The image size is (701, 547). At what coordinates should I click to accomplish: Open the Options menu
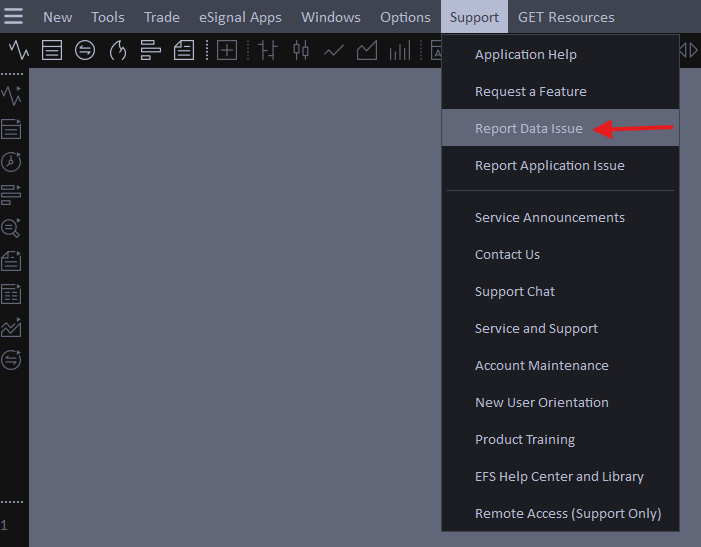click(x=405, y=17)
